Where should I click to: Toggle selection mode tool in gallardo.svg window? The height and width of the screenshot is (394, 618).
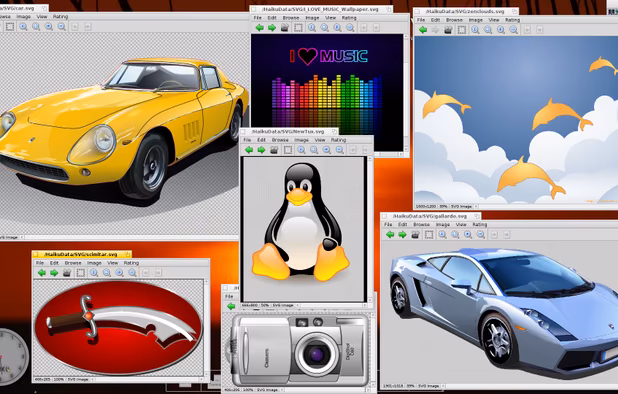429,234
